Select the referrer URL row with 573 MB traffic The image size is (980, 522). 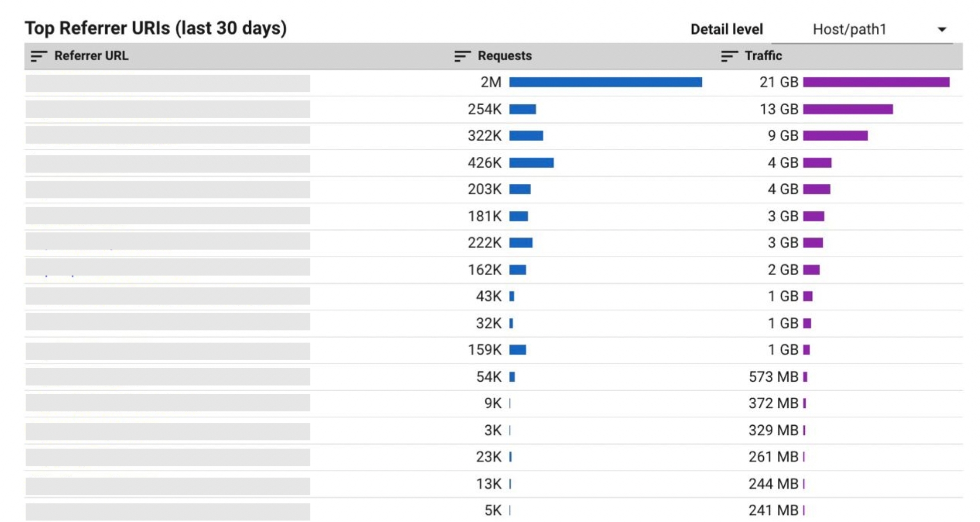click(168, 377)
